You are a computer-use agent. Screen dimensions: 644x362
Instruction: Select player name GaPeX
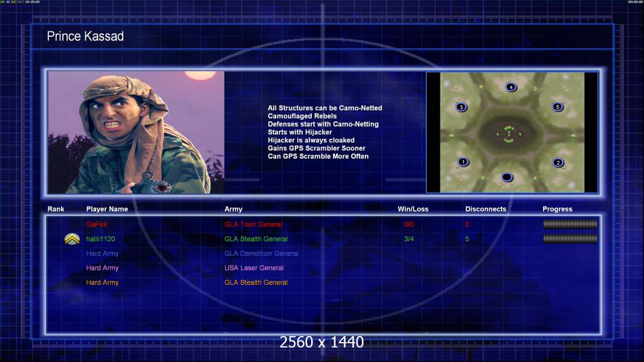pos(97,224)
